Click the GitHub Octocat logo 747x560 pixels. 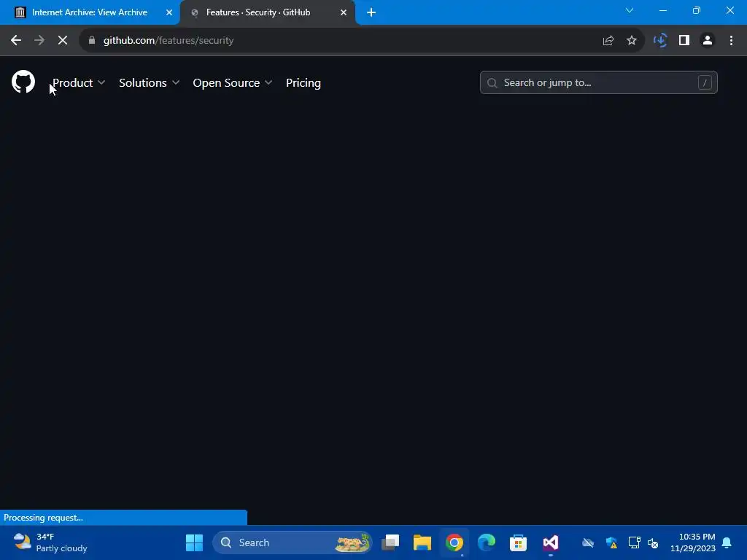pos(23,82)
